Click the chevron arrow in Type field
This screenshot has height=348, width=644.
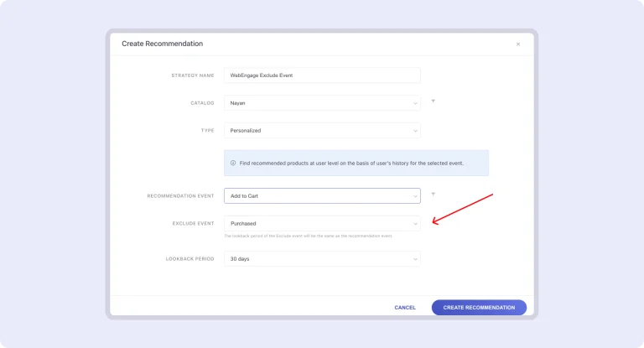click(x=415, y=131)
